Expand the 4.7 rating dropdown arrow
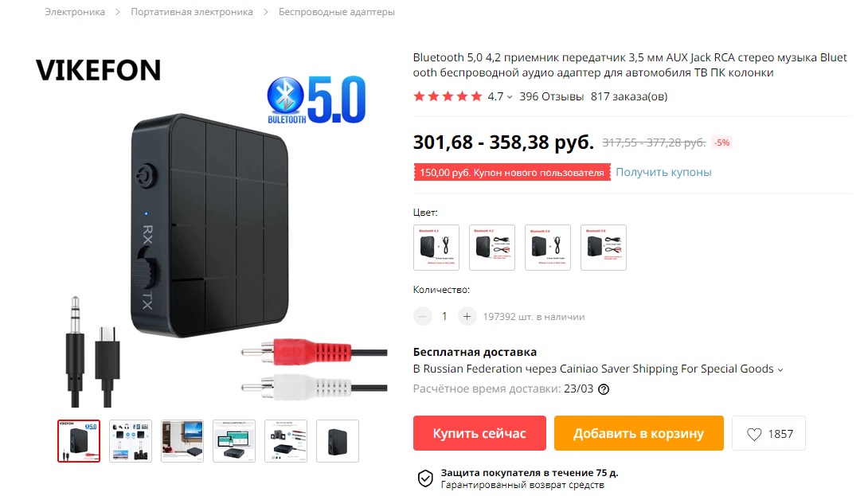Viewport: 868px width, 496px height. tap(510, 97)
